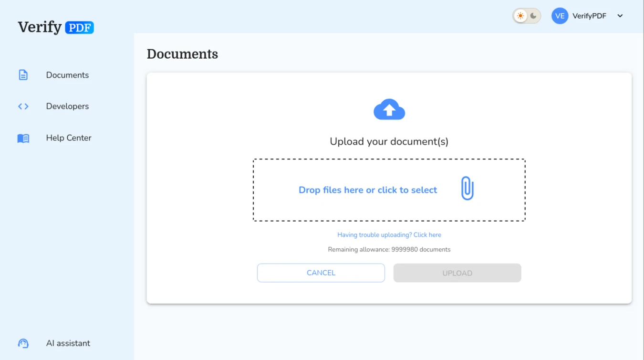Click the paperclip attachment icon
The image size is (644, 360).
point(467,188)
